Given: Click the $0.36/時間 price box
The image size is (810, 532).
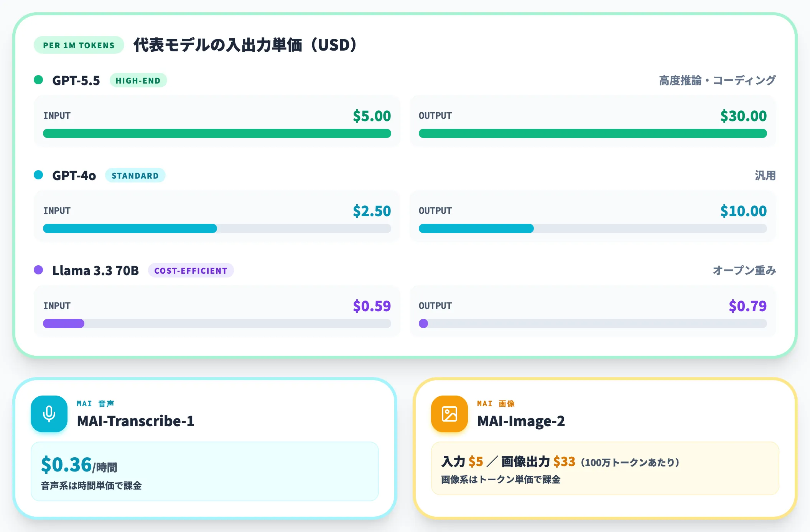Looking at the screenshot, I should 205,471.
